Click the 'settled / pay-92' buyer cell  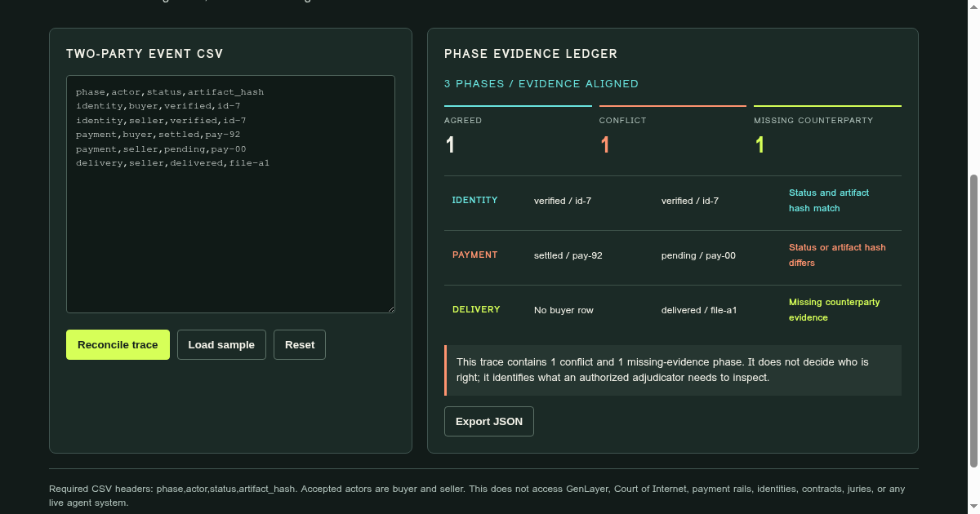(568, 255)
